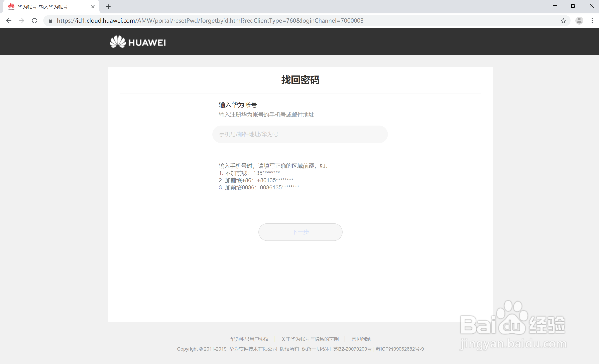
Task: Click the browser back arrow
Action: pyautogui.click(x=9, y=21)
